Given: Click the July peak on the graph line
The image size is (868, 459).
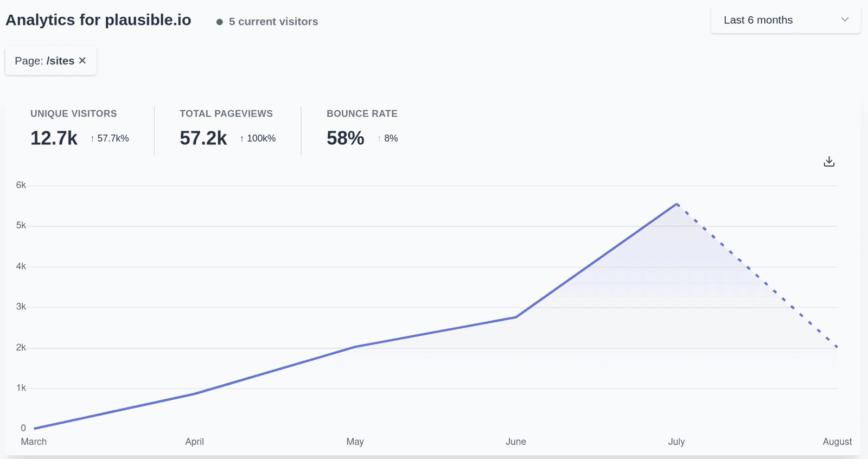Looking at the screenshot, I should click(676, 204).
